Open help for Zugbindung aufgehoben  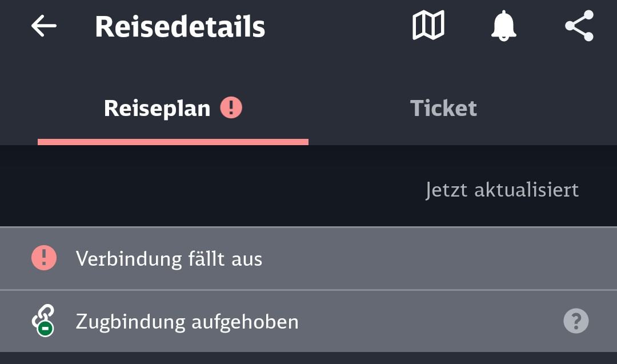click(576, 321)
